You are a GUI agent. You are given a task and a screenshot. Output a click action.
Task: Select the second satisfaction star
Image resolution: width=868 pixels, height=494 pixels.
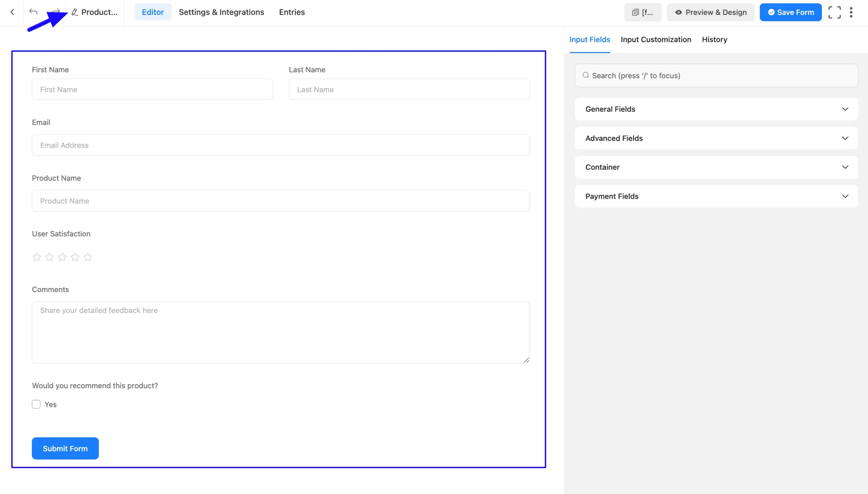pos(50,257)
